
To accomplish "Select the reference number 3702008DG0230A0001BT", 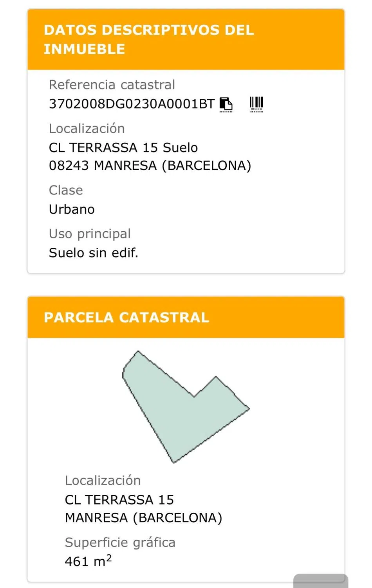I will 132,104.
